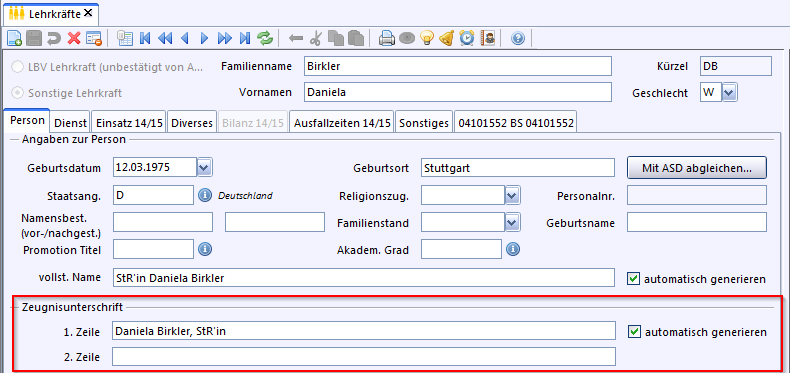Click the light bulb icon
Image resolution: width=790 pixels, height=373 pixels.
pyautogui.click(x=427, y=38)
